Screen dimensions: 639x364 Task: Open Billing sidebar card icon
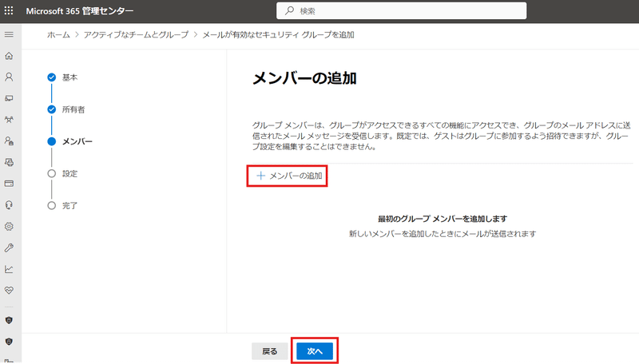(9, 184)
